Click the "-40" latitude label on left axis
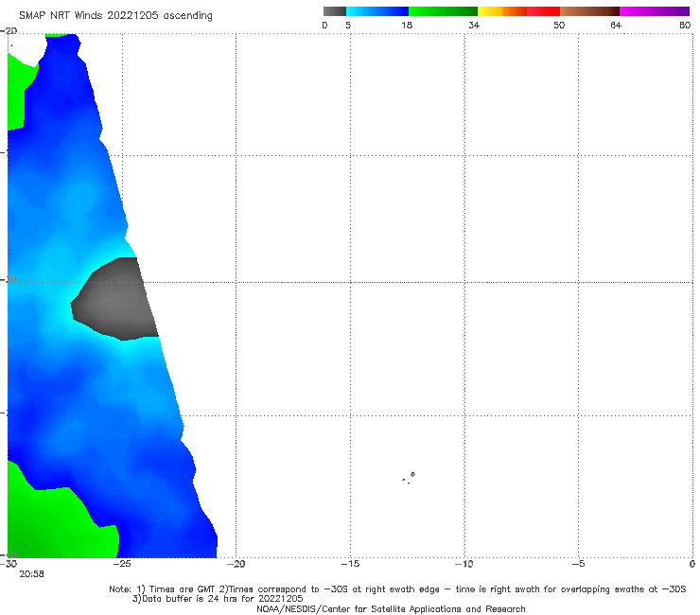700x615 pixels. click(x=9, y=555)
